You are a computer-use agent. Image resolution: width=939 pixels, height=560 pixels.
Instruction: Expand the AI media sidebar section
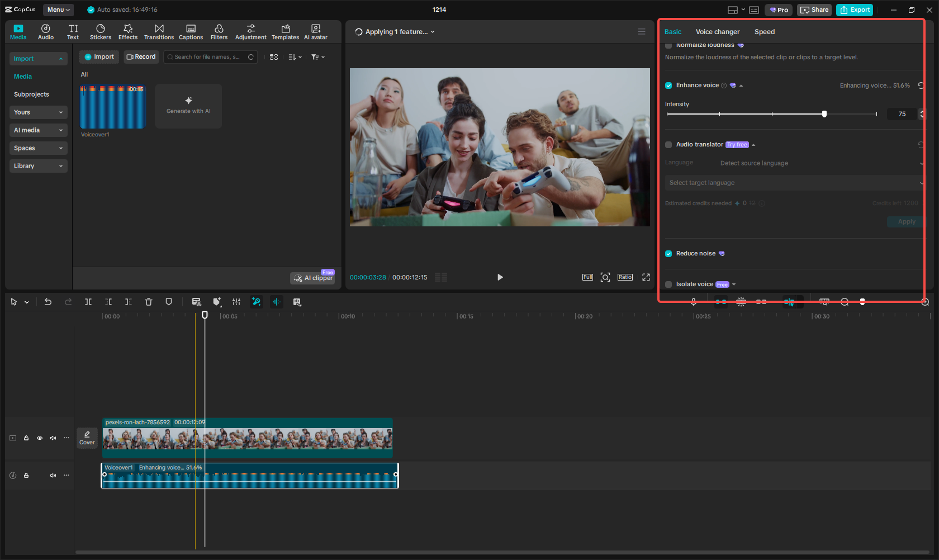point(38,130)
